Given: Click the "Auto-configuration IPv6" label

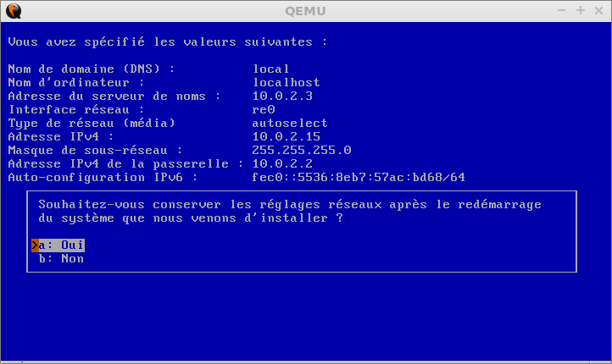Looking at the screenshot, I should 103,178.
